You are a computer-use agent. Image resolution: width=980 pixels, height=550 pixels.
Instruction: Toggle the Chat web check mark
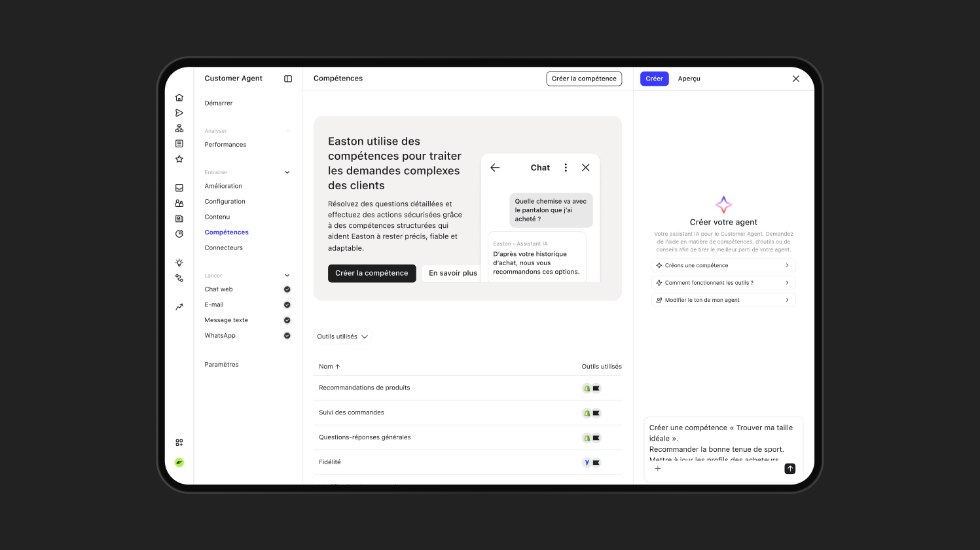click(x=287, y=289)
